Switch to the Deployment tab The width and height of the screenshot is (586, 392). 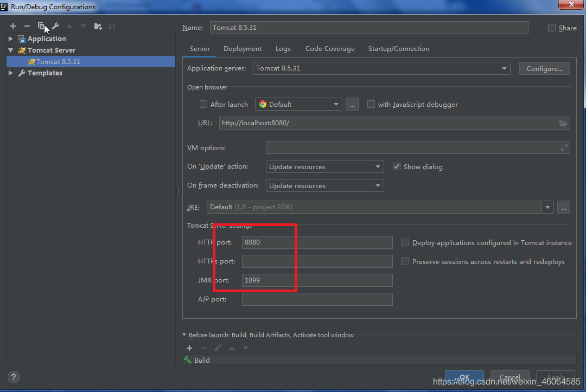click(243, 49)
